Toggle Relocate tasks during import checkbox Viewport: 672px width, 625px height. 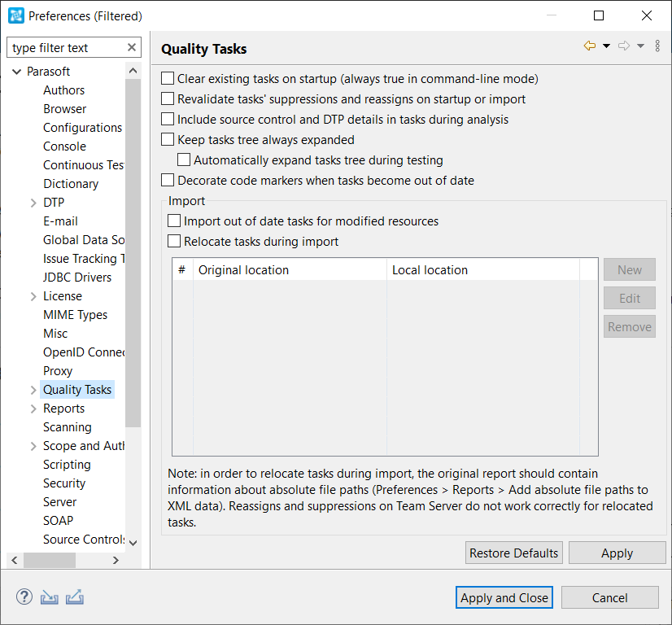(174, 242)
